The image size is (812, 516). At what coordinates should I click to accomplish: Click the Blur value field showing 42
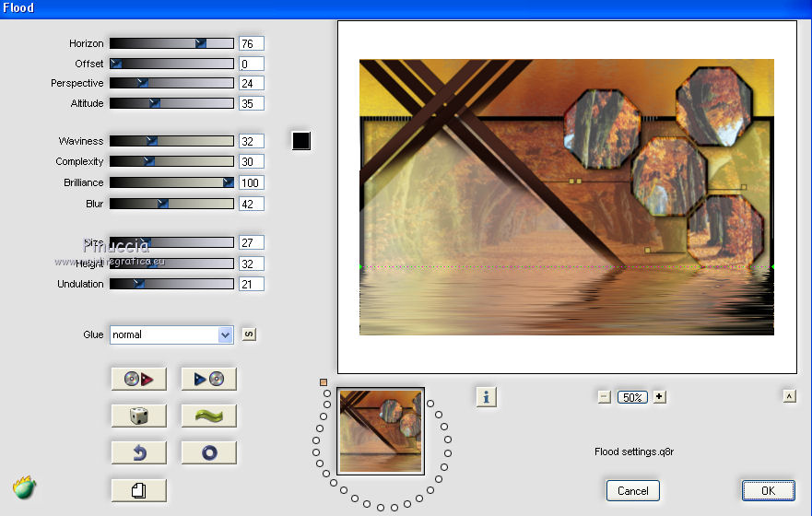pyautogui.click(x=252, y=204)
